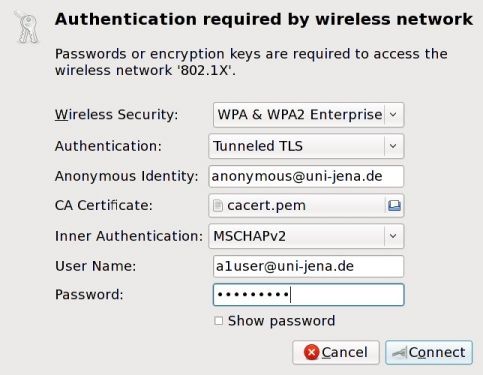Screen dimensions: 483x375
Task: Connect to the wireless network
Action: point(429,352)
